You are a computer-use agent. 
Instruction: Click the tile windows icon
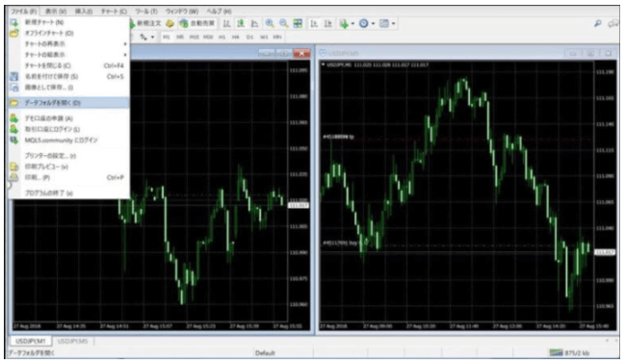(x=298, y=23)
